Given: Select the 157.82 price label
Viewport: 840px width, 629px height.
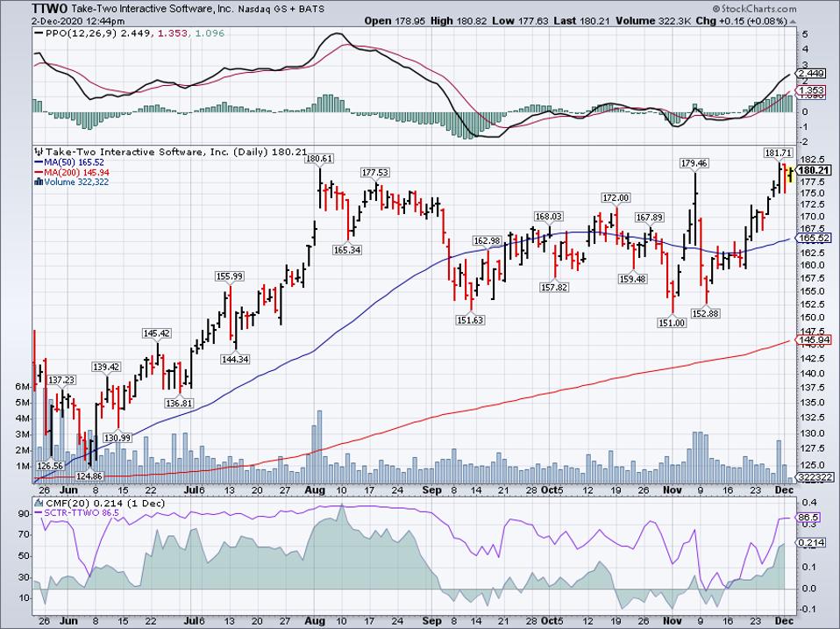Looking at the screenshot, I should pyautogui.click(x=554, y=287).
